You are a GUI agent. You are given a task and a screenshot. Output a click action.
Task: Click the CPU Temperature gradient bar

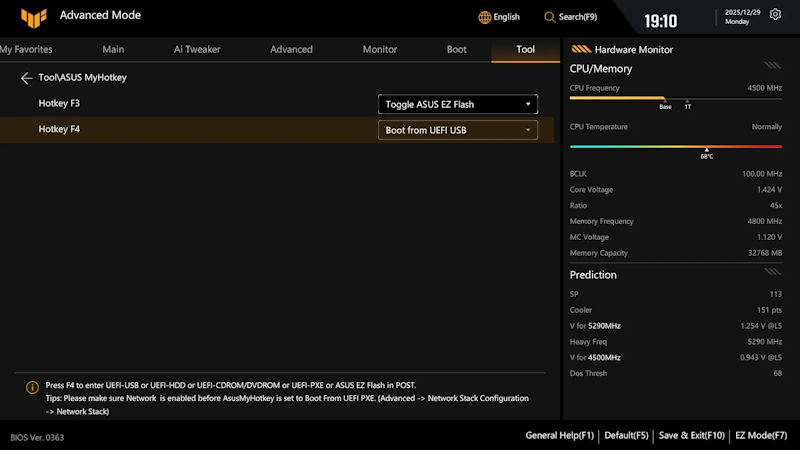[x=676, y=146]
